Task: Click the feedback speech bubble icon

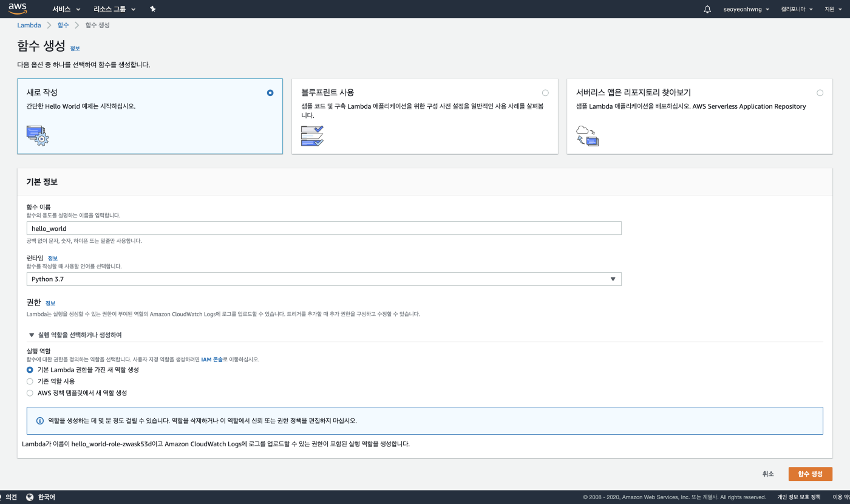Action: (1, 497)
